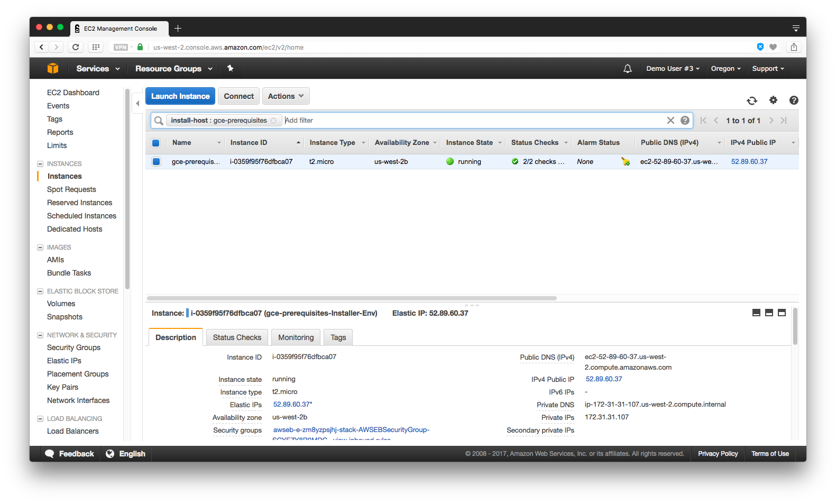Click the Add filter input field
836x504 pixels.
tap(473, 121)
